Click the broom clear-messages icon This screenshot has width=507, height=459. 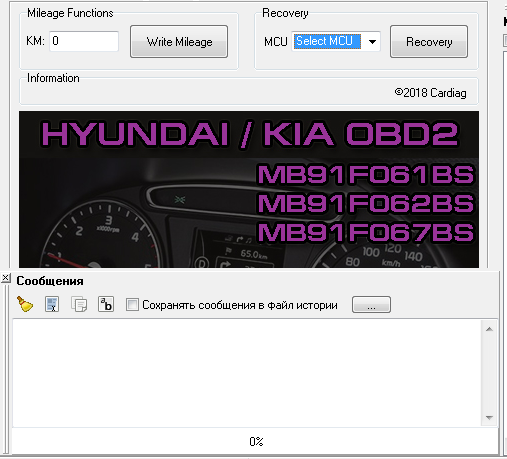tap(25, 304)
